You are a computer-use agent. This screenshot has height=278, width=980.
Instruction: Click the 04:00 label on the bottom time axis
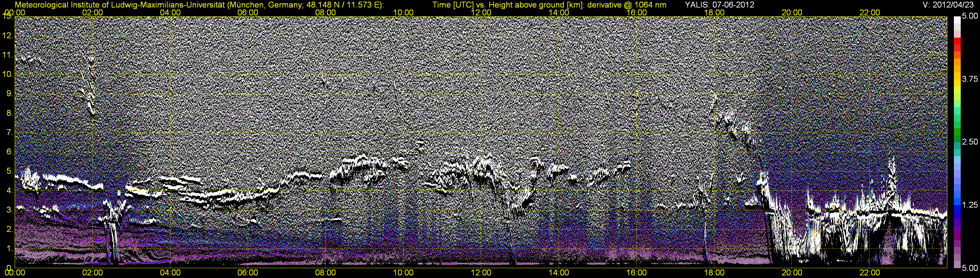click(170, 273)
